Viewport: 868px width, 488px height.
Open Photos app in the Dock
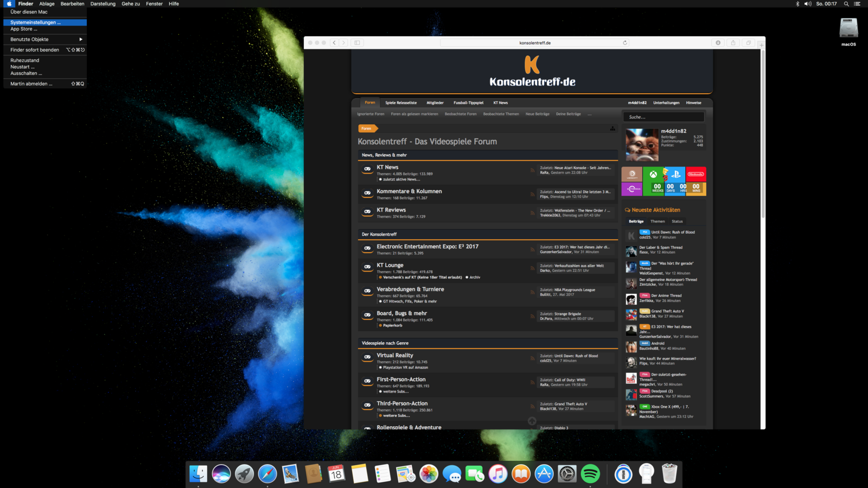pos(429,474)
